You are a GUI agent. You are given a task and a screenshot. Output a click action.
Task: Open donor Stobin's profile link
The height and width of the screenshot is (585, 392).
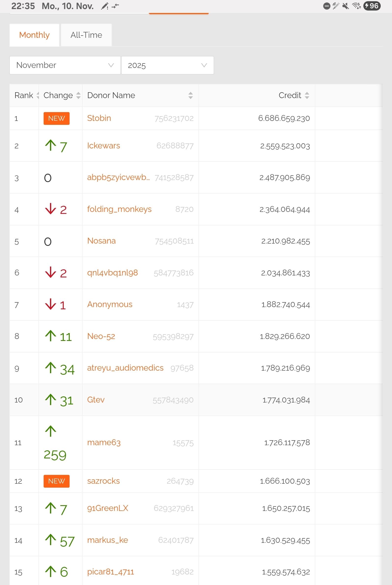(99, 118)
